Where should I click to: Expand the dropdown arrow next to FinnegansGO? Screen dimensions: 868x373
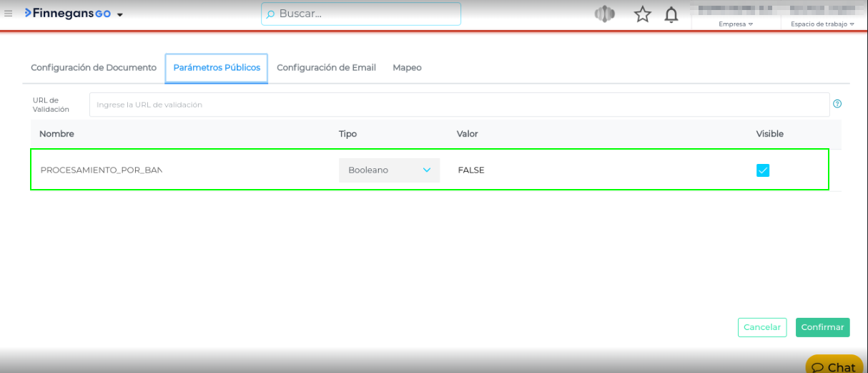pyautogui.click(x=120, y=15)
